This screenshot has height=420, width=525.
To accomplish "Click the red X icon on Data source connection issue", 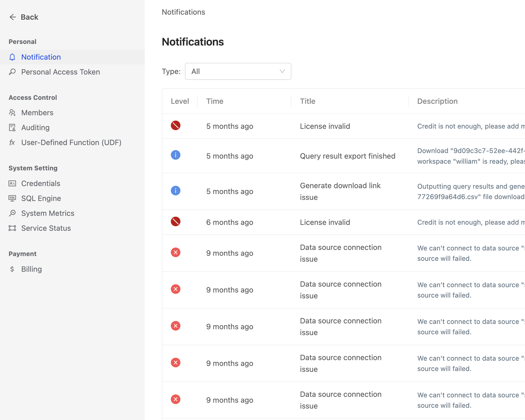I will 175,252.
